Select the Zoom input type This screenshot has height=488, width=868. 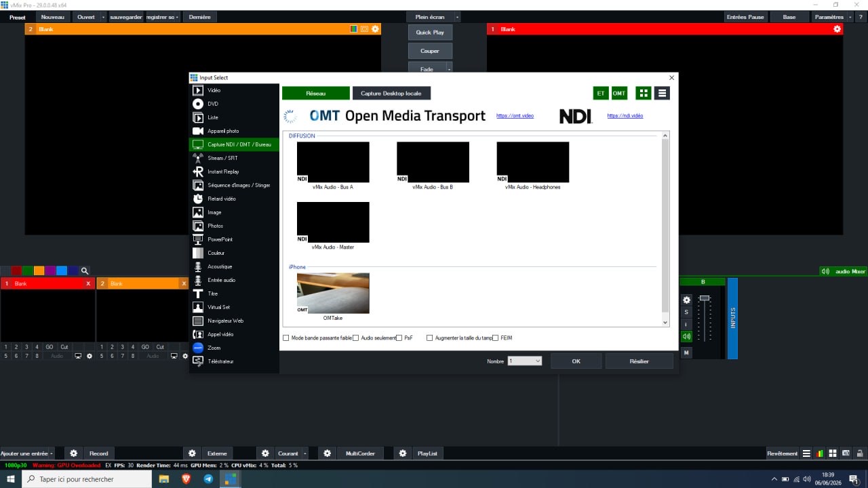click(234, 348)
